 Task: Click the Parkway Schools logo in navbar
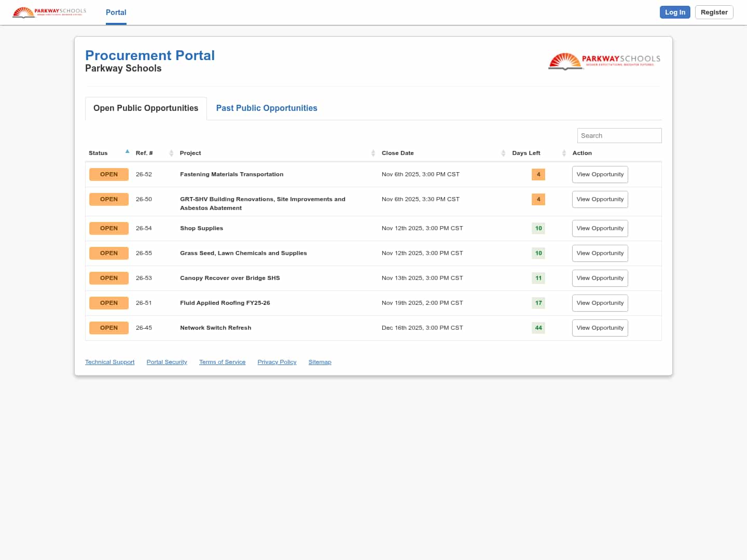coord(49,12)
